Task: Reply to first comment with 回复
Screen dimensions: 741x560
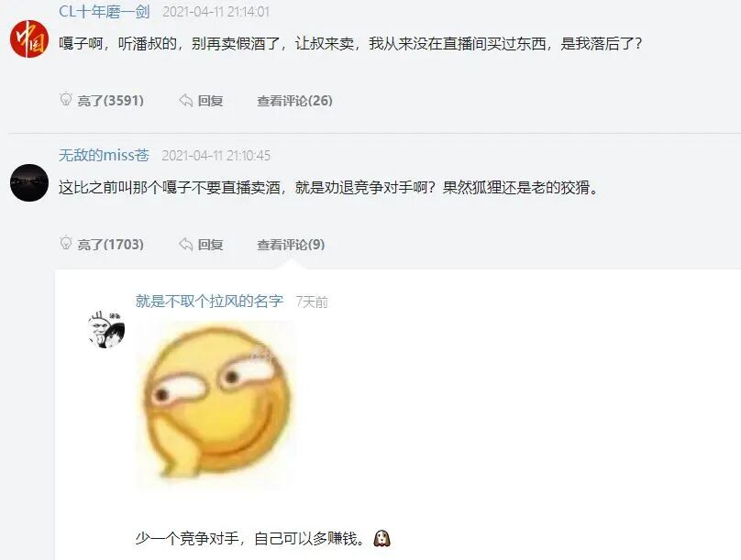Action: tap(201, 101)
